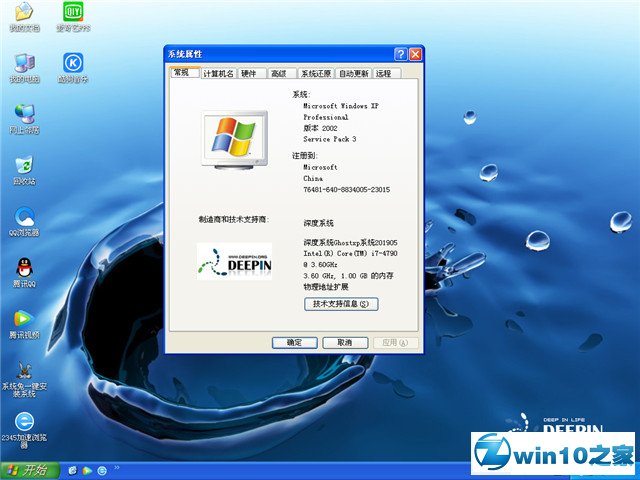The height and width of the screenshot is (480, 640).
Task: Click the 开始 Start button
Action: (29, 471)
